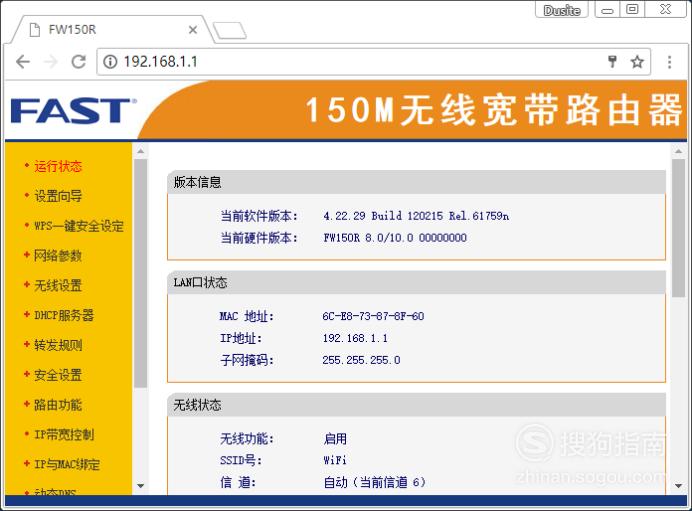The height and width of the screenshot is (511, 692).
Task: Click the SSID号 label
Action: point(241,460)
